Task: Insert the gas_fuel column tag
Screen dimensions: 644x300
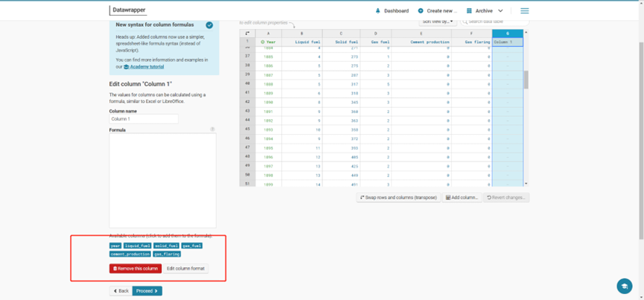Action: pos(192,246)
